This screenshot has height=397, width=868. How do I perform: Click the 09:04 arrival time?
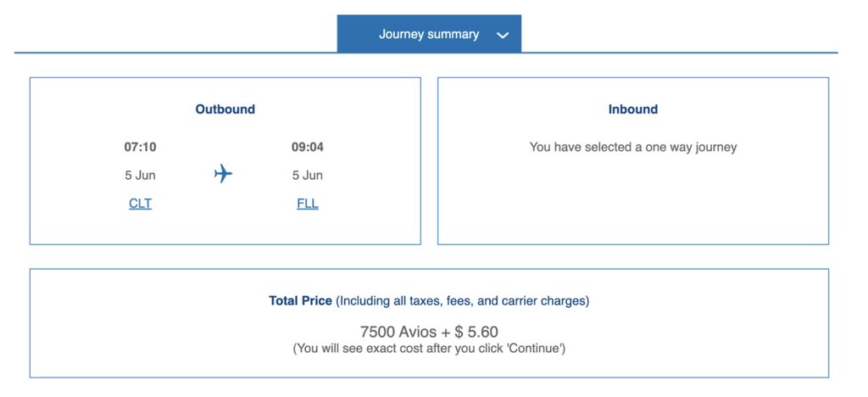[x=308, y=148]
